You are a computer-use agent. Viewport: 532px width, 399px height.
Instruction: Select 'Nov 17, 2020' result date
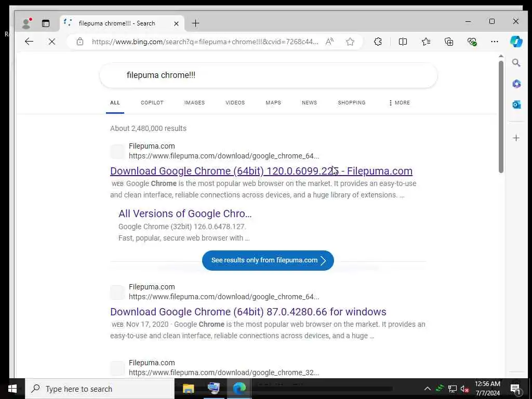pyautogui.click(x=147, y=324)
